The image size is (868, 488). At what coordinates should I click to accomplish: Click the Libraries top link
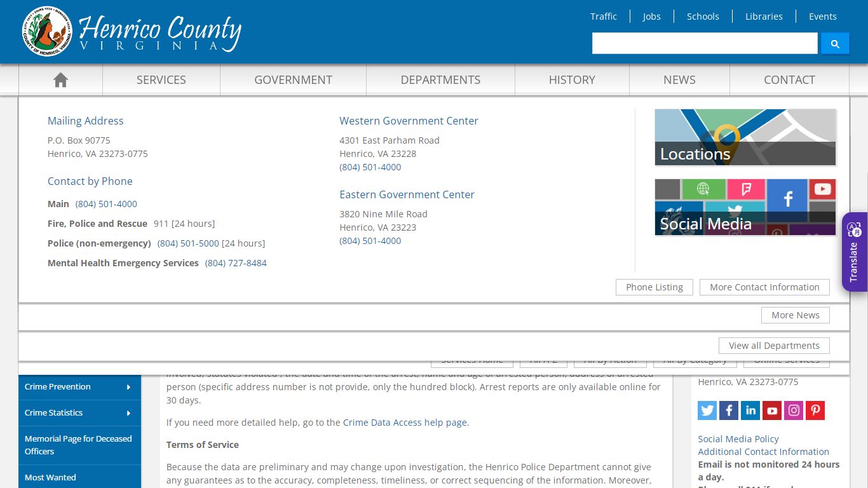pos(764,17)
